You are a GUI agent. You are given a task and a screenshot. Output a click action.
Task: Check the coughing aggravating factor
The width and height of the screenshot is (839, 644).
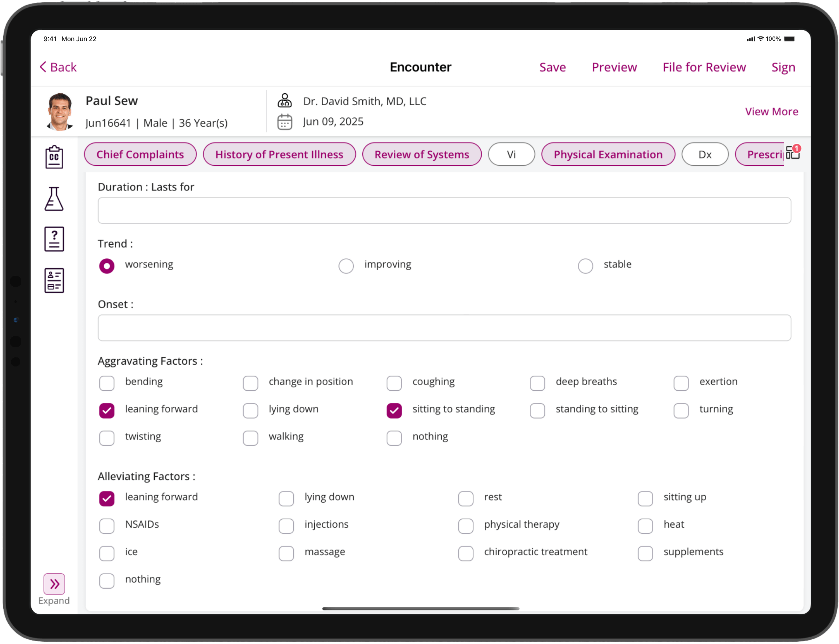(x=394, y=383)
